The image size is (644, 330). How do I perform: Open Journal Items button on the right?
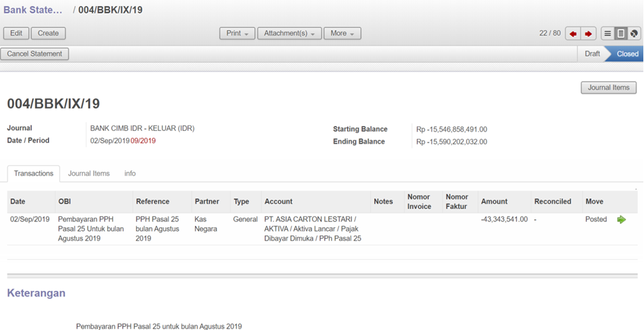click(608, 88)
